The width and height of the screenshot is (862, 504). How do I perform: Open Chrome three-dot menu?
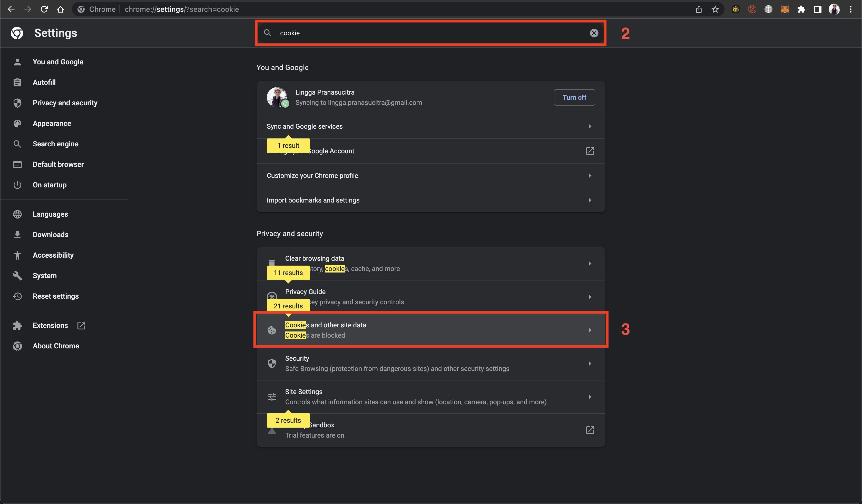pos(850,9)
